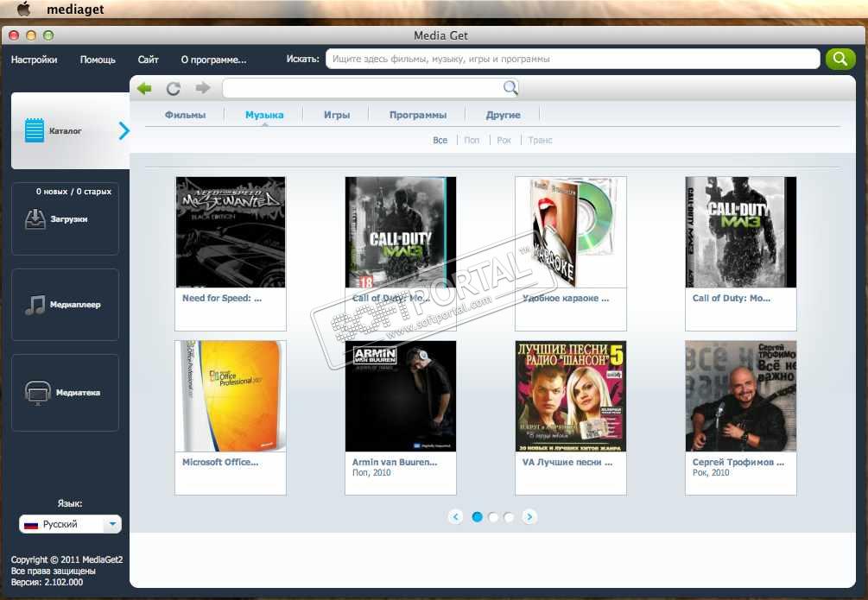Click the Искать search input field
Image resolution: width=868 pixels, height=600 pixels.
[x=573, y=59]
